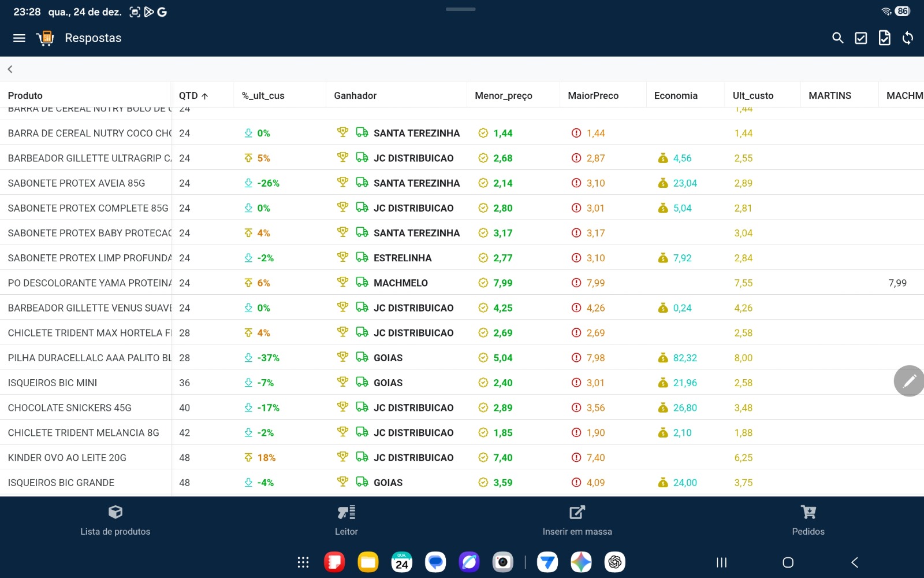The height and width of the screenshot is (578, 924).
Task: Tap the search magnifier icon
Action: [837, 38]
